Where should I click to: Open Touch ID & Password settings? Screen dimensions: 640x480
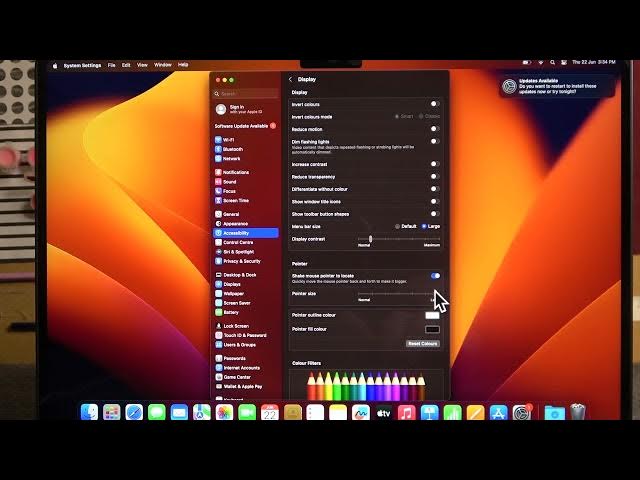point(241,336)
